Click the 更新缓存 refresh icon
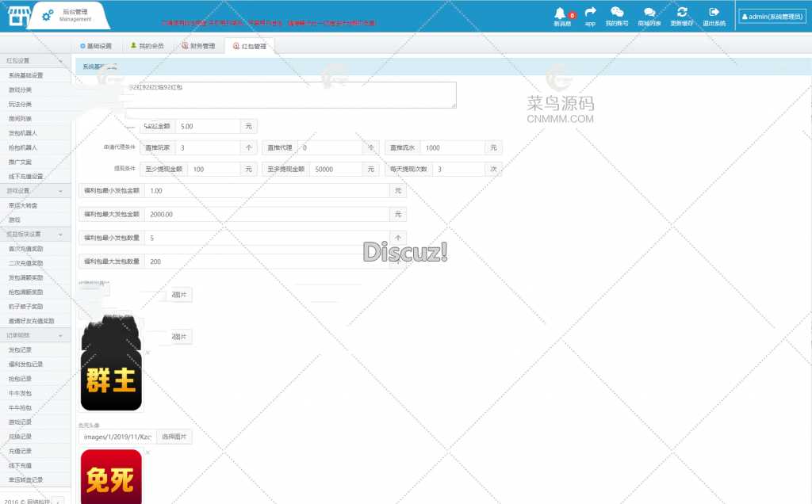The image size is (812, 504). (681, 13)
